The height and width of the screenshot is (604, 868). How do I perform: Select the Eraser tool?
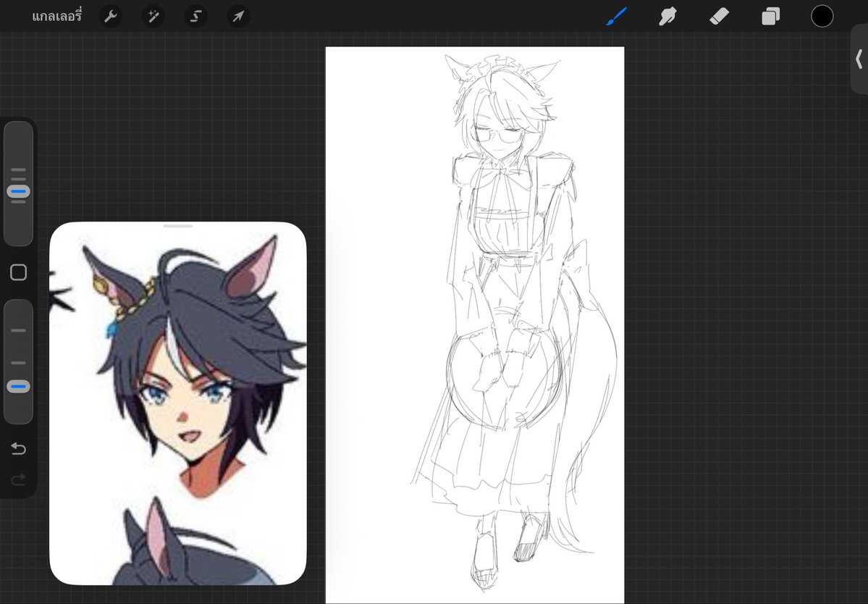click(719, 16)
